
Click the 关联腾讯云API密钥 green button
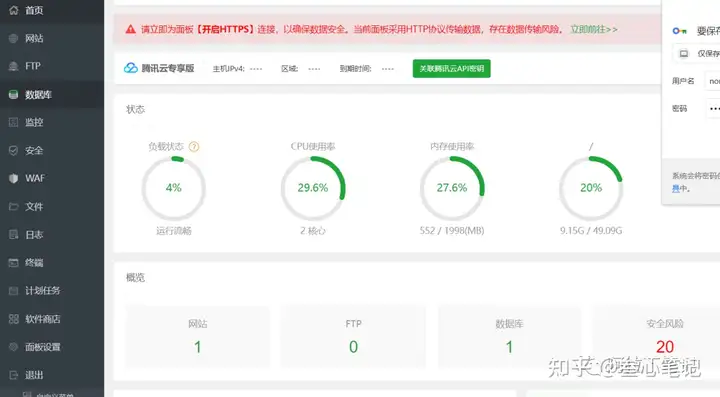[451, 68]
